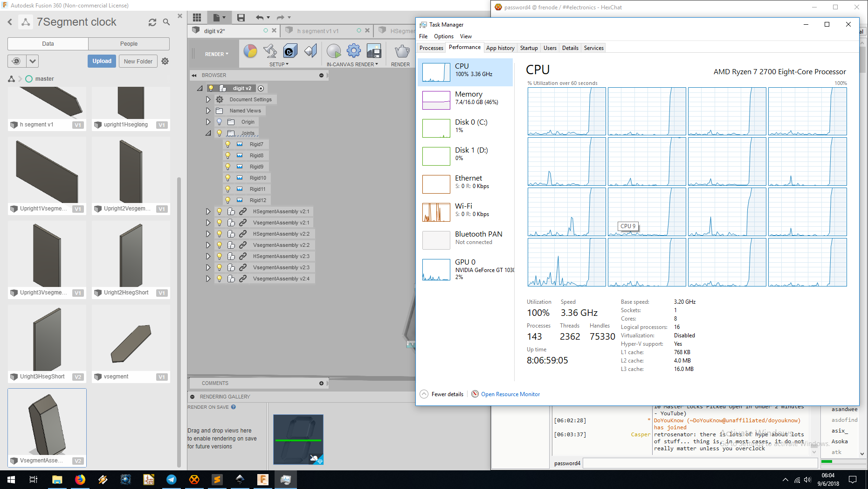Open the Fusion 360 data panel grid icon
868x489 pixels.
[x=197, y=17]
